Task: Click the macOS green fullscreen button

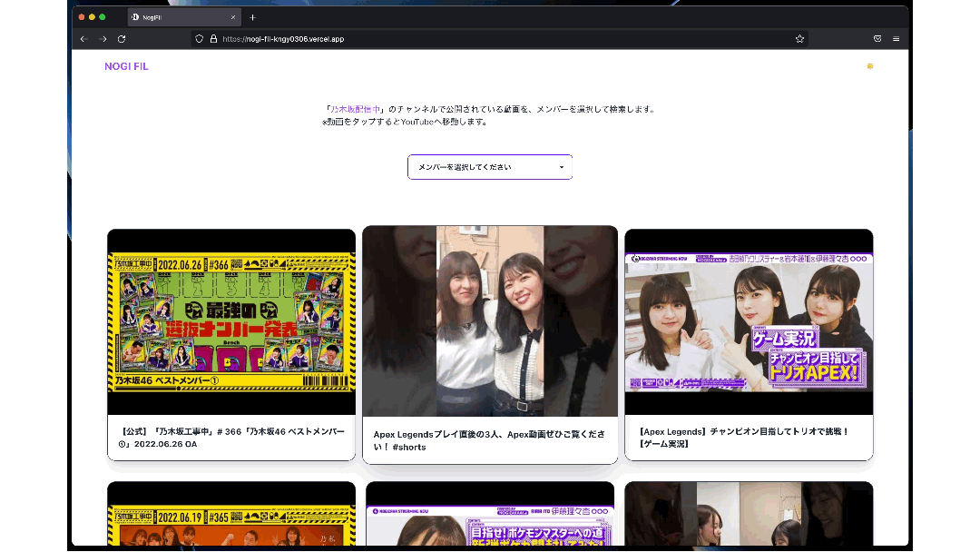Action: coord(103,17)
